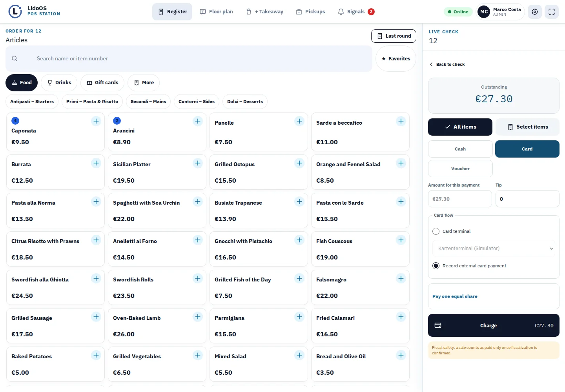Click the Outstanding €27.30 amount
This screenshot has width=565, height=392.
click(494, 99)
